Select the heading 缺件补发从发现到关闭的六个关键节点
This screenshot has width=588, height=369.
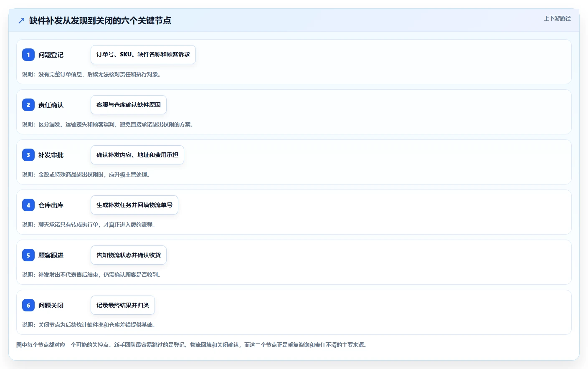100,20
